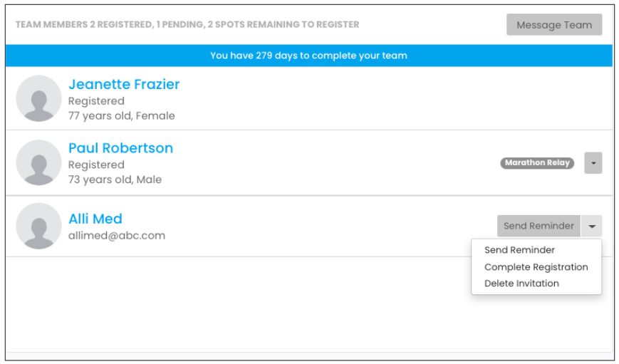Screen dimensions: 619x364
Task: Click the Alli Med name link
Action: [x=95, y=219]
